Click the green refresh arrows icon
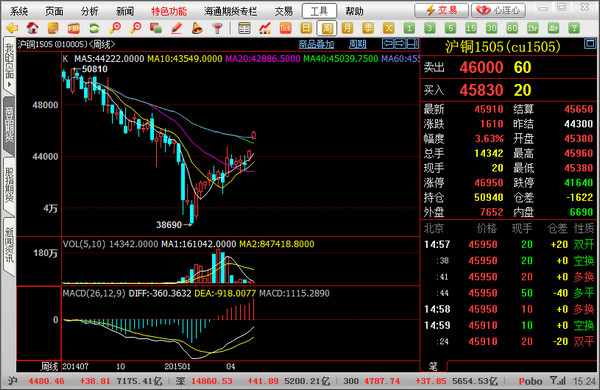Viewport: 600px width, 390px height. (94, 28)
